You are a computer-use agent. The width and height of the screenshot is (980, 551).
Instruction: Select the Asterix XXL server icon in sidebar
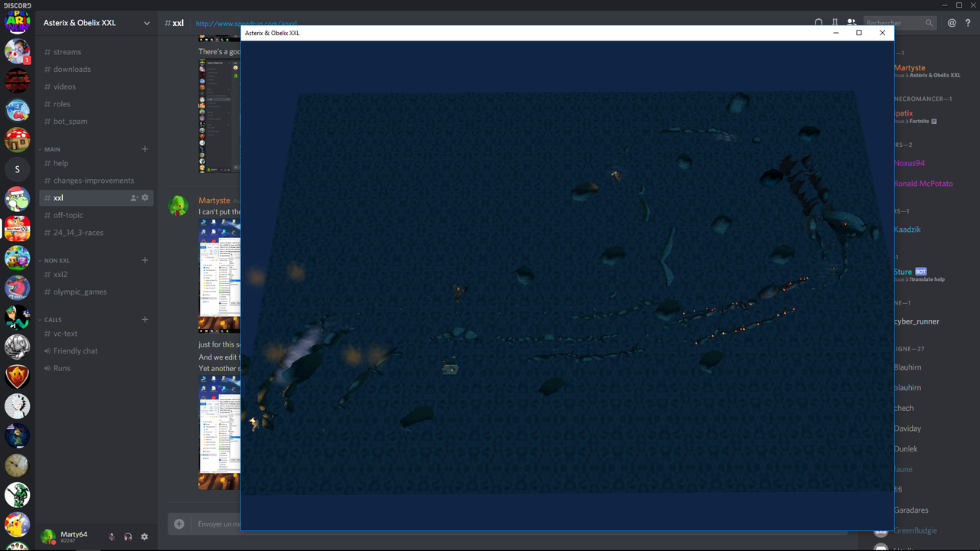(x=17, y=228)
